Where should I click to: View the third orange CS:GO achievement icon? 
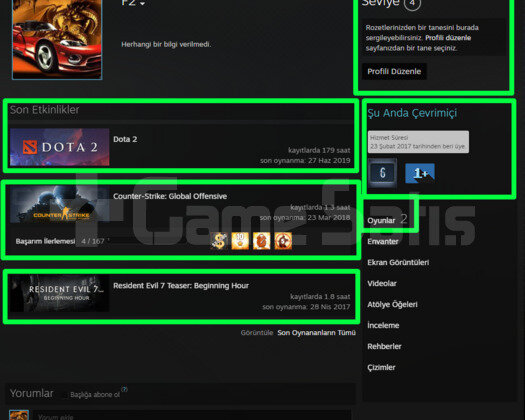pos(261,241)
